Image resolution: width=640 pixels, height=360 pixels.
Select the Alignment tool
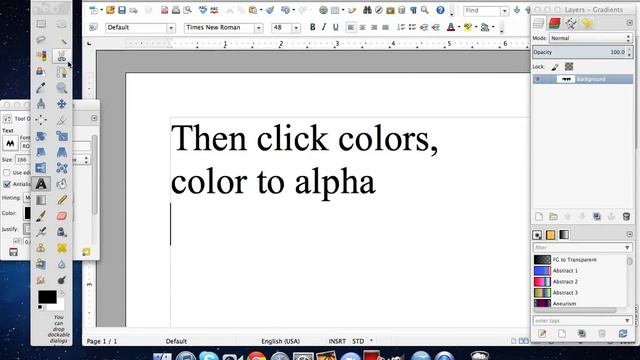tap(41, 120)
